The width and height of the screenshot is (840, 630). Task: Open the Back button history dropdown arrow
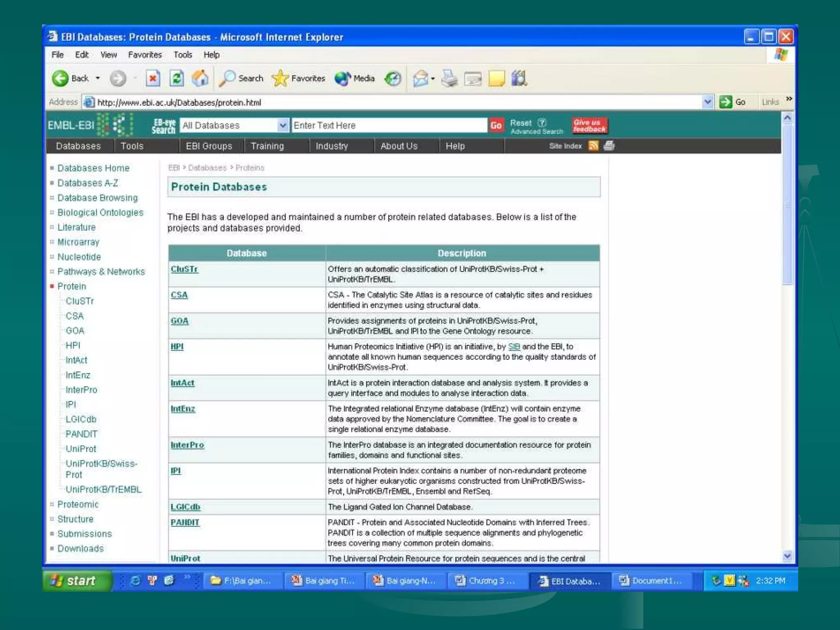98,78
